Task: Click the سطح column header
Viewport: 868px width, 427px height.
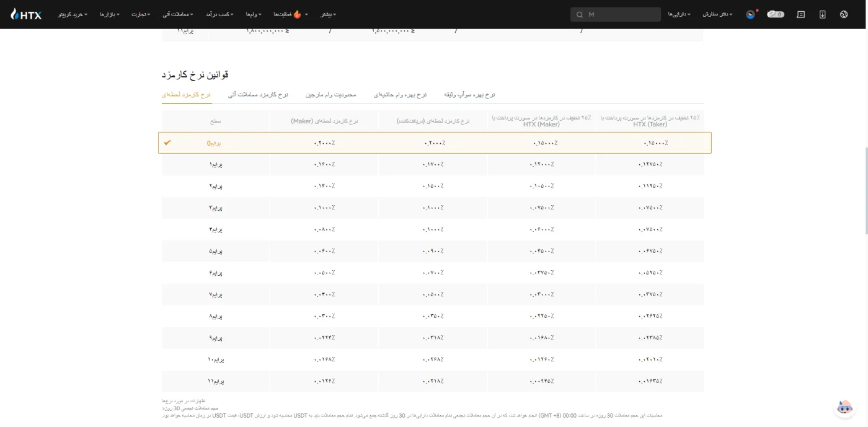Action: [215, 121]
